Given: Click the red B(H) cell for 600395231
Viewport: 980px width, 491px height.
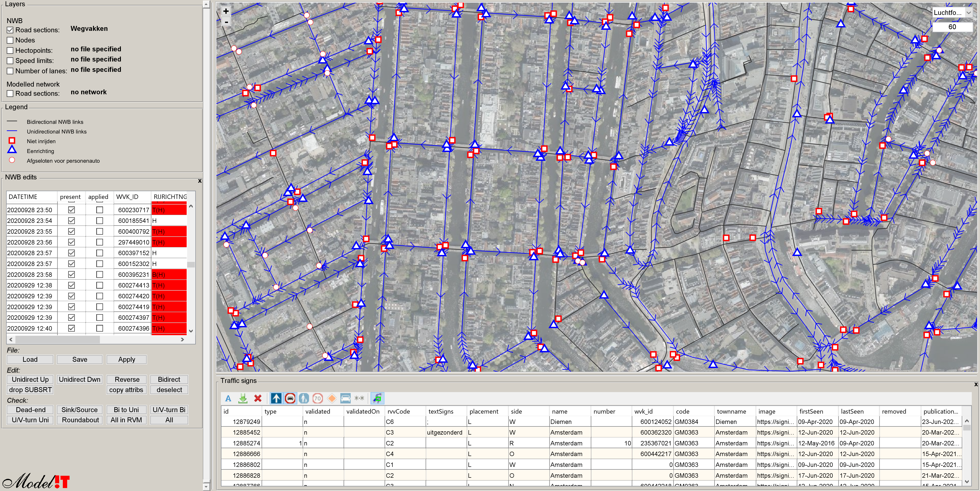Looking at the screenshot, I should [169, 275].
